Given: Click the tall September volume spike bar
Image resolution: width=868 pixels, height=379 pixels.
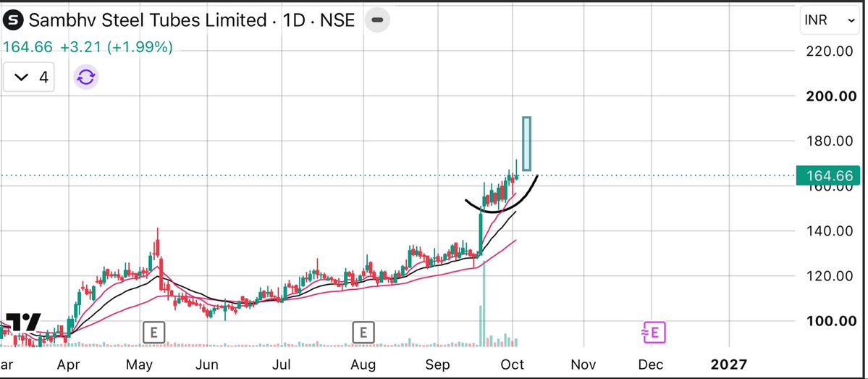Looking at the screenshot, I should (x=484, y=304).
